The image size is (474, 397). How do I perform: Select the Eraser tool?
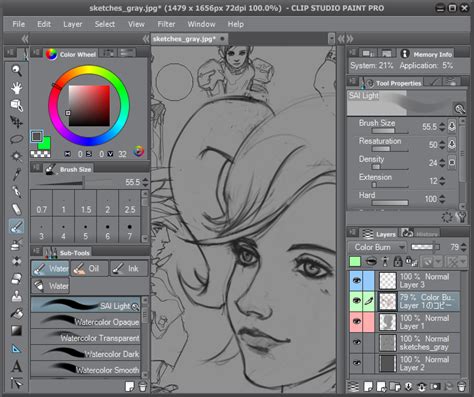click(x=16, y=279)
